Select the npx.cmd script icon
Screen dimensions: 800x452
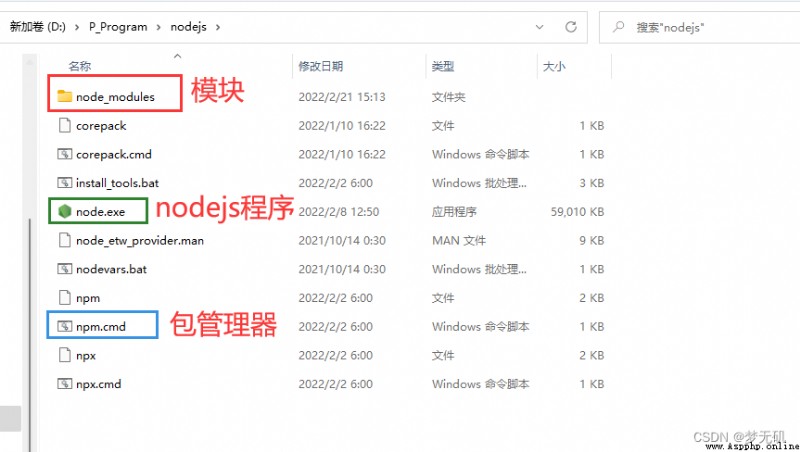[64, 384]
